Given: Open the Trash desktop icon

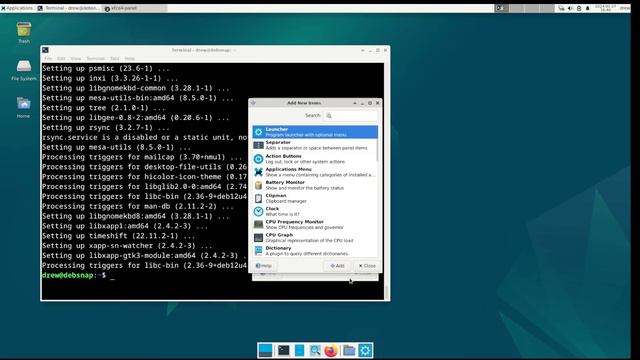Looking at the screenshot, I should click(24, 33).
